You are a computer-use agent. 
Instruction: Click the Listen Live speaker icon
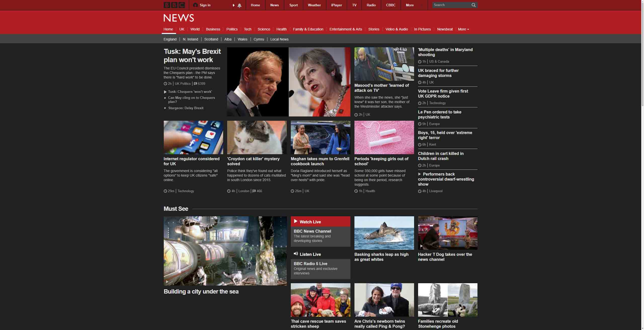point(296,254)
